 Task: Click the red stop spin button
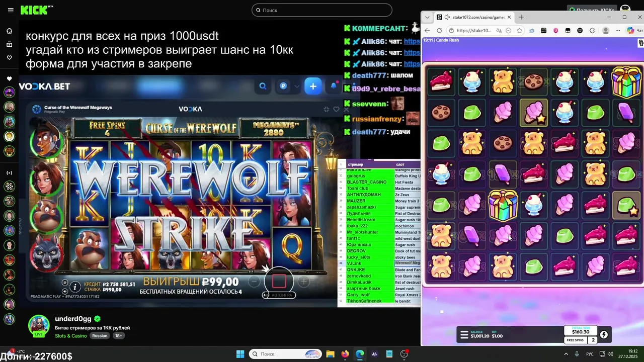[279, 281]
